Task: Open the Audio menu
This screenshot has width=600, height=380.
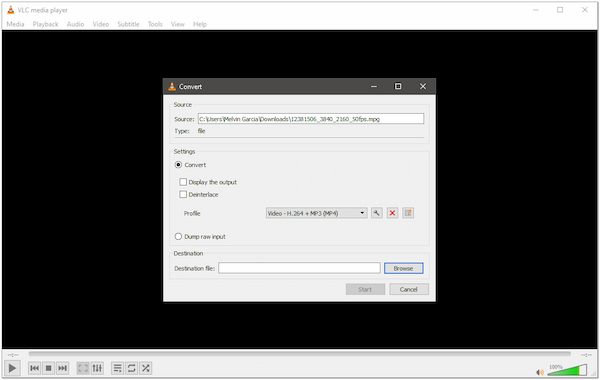Action: [75, 24]
